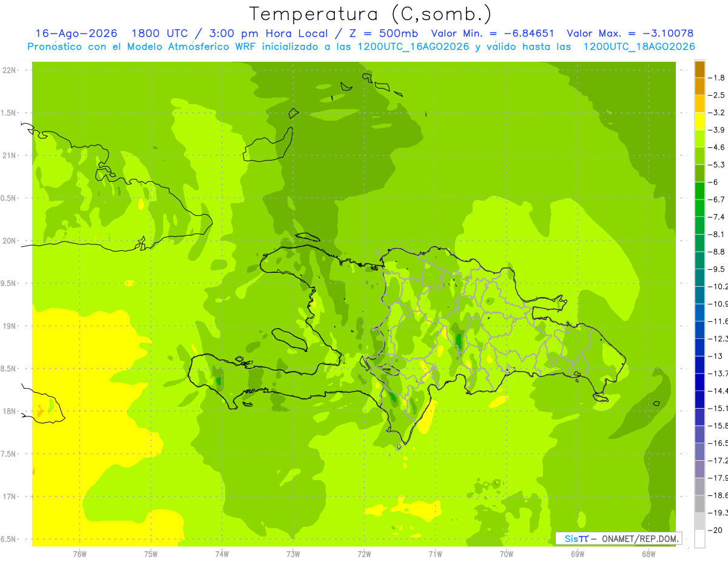This screenshot has height=562, width=728.
Task: Click the 71W longitude axis label
Action: pyautogui.click(x=435, y=554)
